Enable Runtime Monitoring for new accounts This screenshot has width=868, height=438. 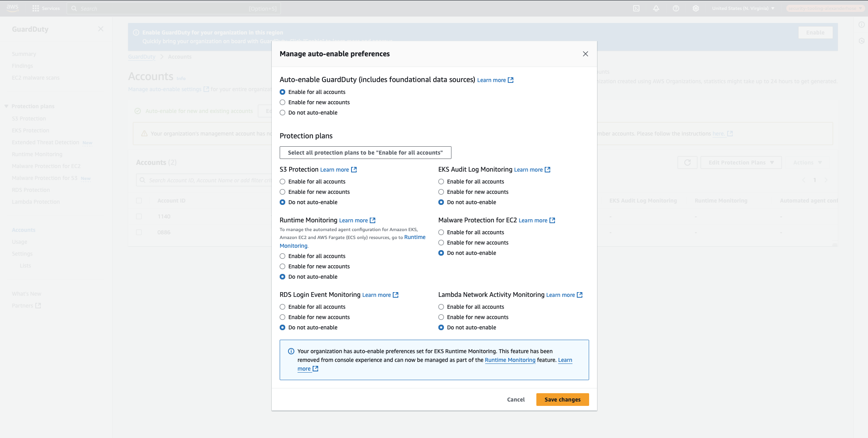click(282, 266)
